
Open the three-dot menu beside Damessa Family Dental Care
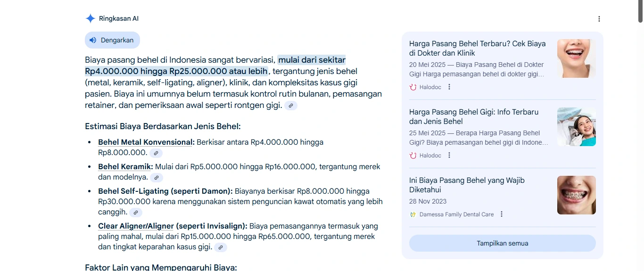point(502,214)
